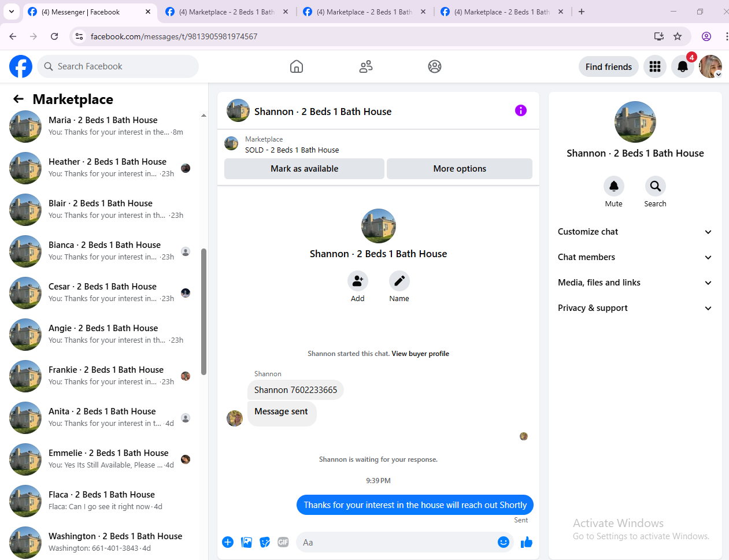
Task: Bookmark this page with the star icon
Action: point(678,36)
